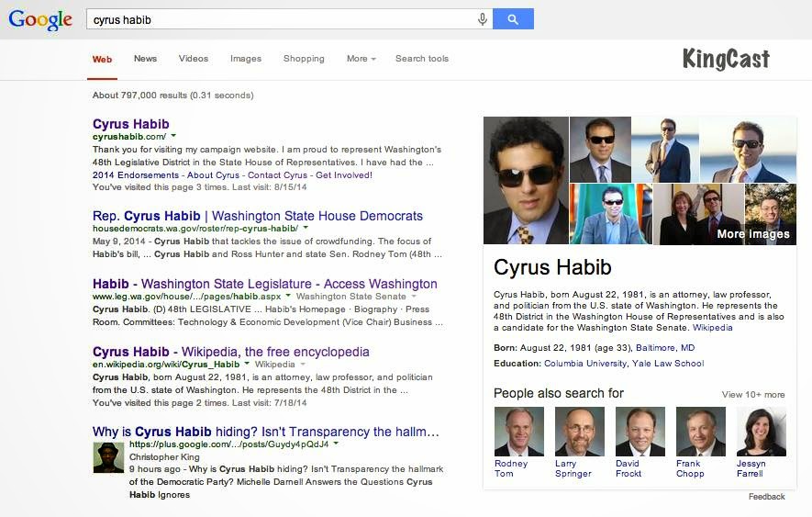
Task: Click Feedback link below knowledge panel
Action: click(766, 497)
